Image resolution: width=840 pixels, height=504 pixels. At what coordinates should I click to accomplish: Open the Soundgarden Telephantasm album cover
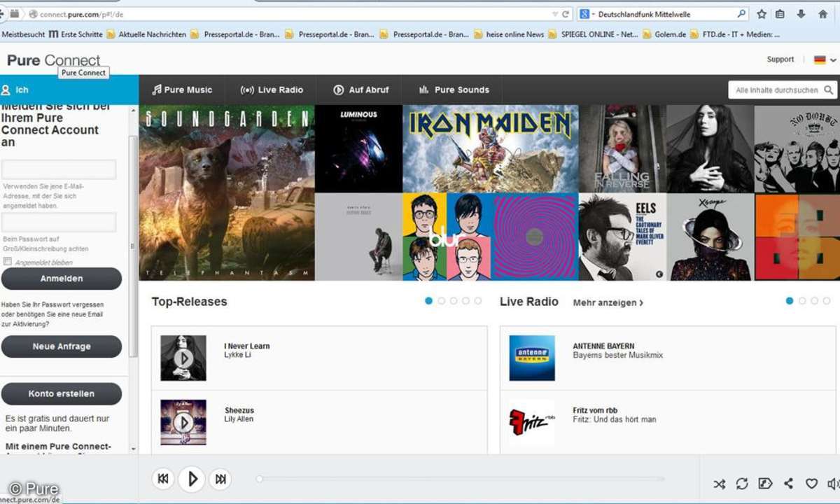(227, 192)
